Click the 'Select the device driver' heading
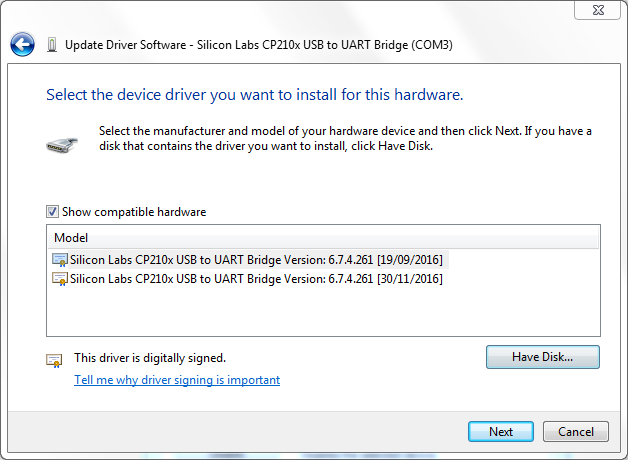This screenshot has width=628, height=460. (255, 95)
